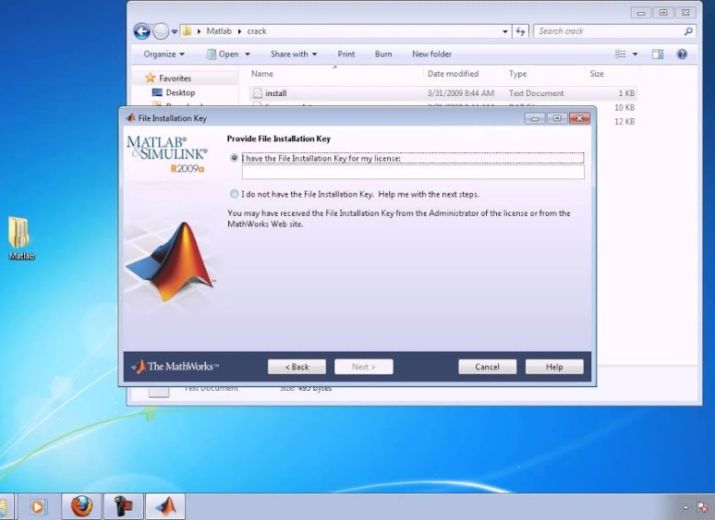Open Desktop in the navigation pane
Image resolution: width=715 pixels, height=520 pixels.
[180, 93]
